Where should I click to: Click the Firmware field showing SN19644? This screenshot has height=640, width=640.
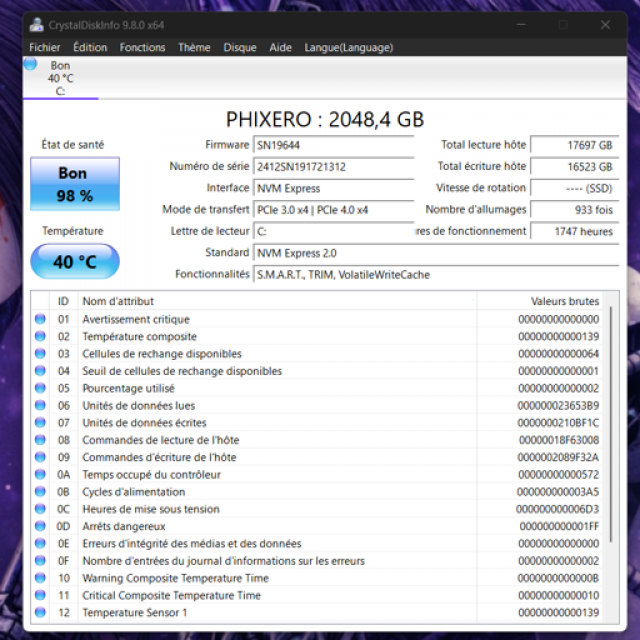[x=332, y=145]
